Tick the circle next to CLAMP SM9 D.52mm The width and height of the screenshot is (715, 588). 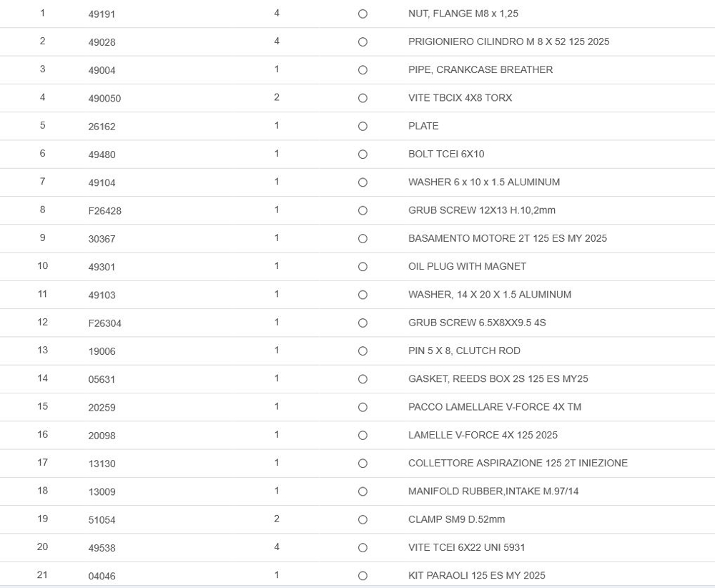pos(363,520)
